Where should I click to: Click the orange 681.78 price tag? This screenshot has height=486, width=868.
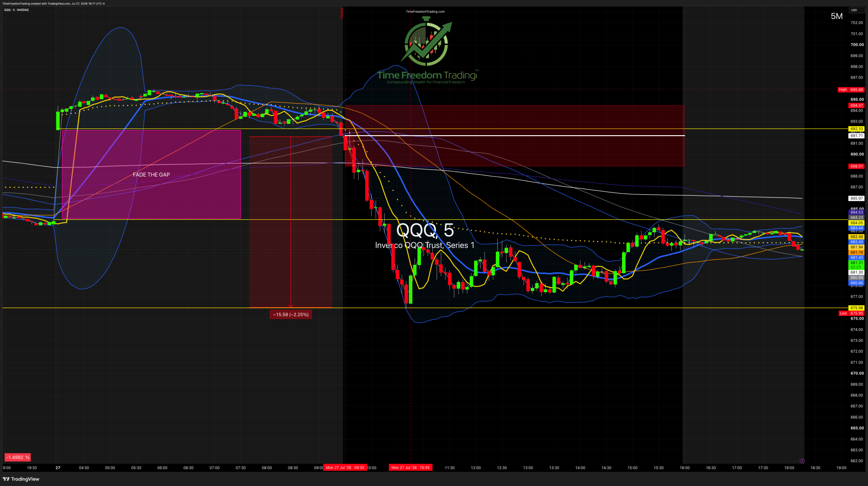[x=857, y=253]
